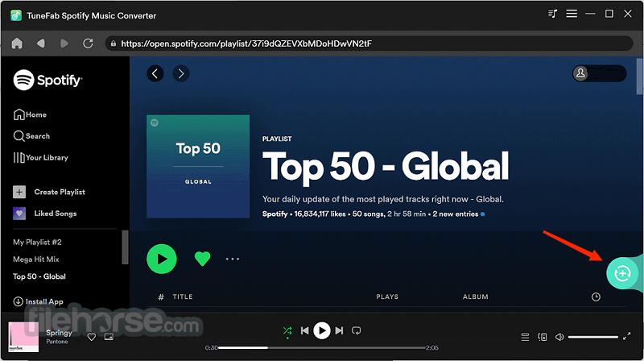Go to browser home page icon
This screenshot has width=644, height=361.
[17, 44]
